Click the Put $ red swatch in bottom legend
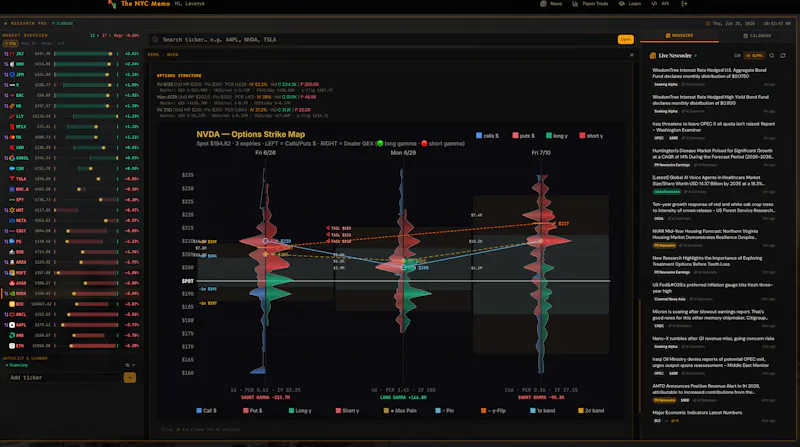This screenshot has width=800, height=447. 246,410
